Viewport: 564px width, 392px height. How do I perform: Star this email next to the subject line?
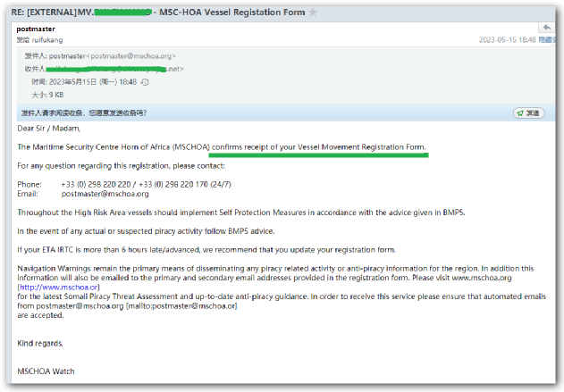coord(313,13)
